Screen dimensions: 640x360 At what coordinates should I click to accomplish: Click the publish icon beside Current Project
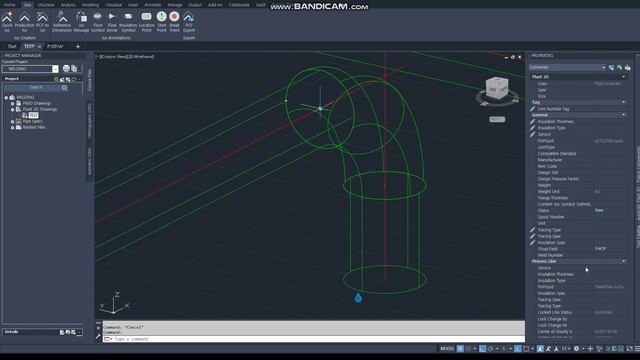[x=66, y=69]
